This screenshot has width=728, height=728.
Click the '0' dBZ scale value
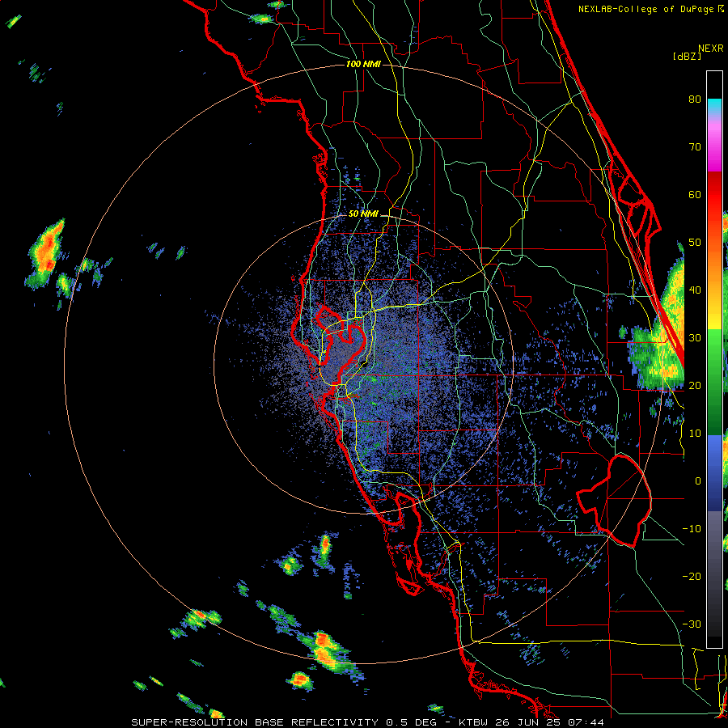point(698,481)
